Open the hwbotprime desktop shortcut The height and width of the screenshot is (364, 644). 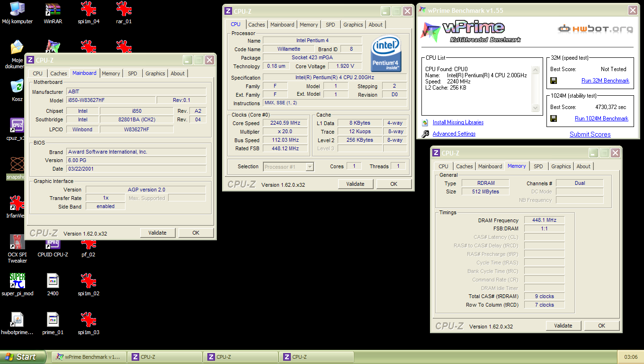[17, 324]
